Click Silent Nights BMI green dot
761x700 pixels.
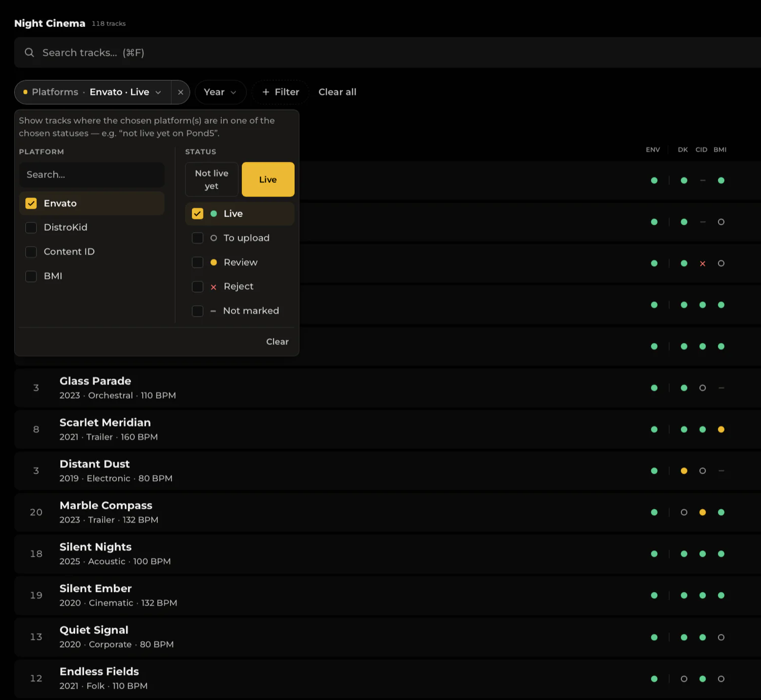721,554
